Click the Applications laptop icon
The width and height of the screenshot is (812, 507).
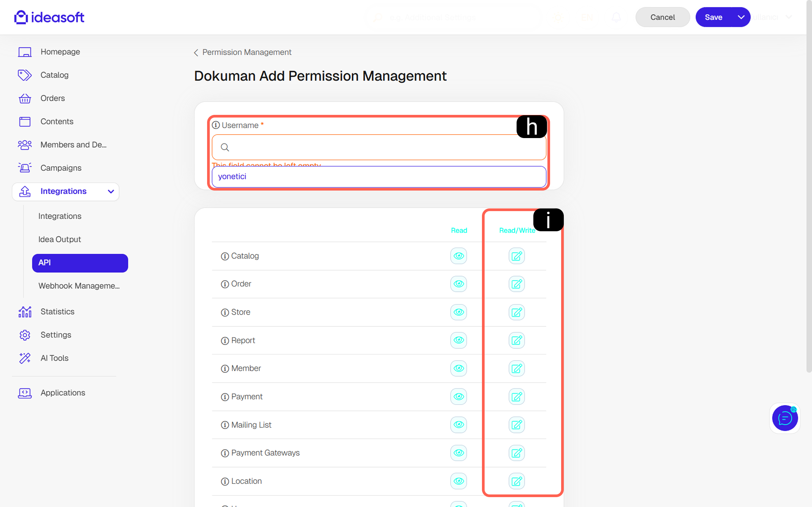click(25, 393)
